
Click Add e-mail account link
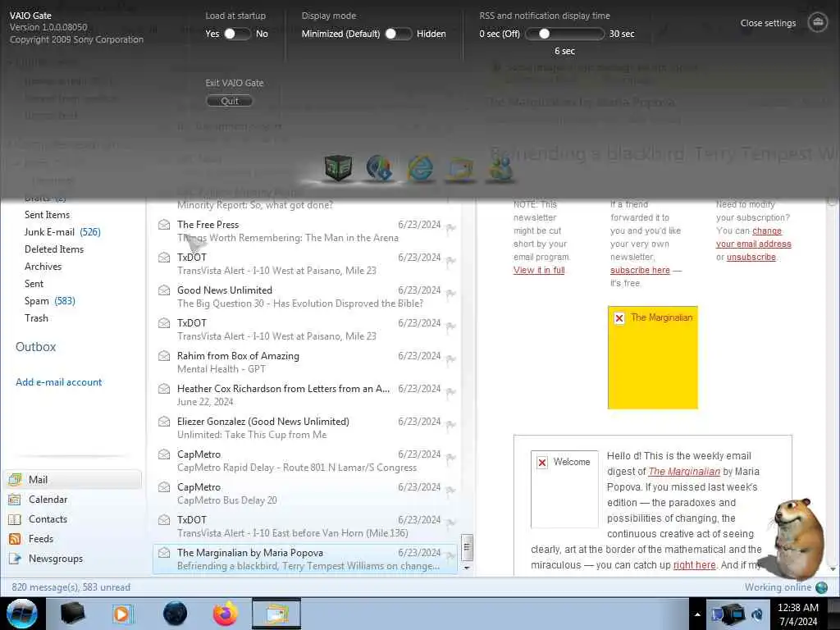58,382
